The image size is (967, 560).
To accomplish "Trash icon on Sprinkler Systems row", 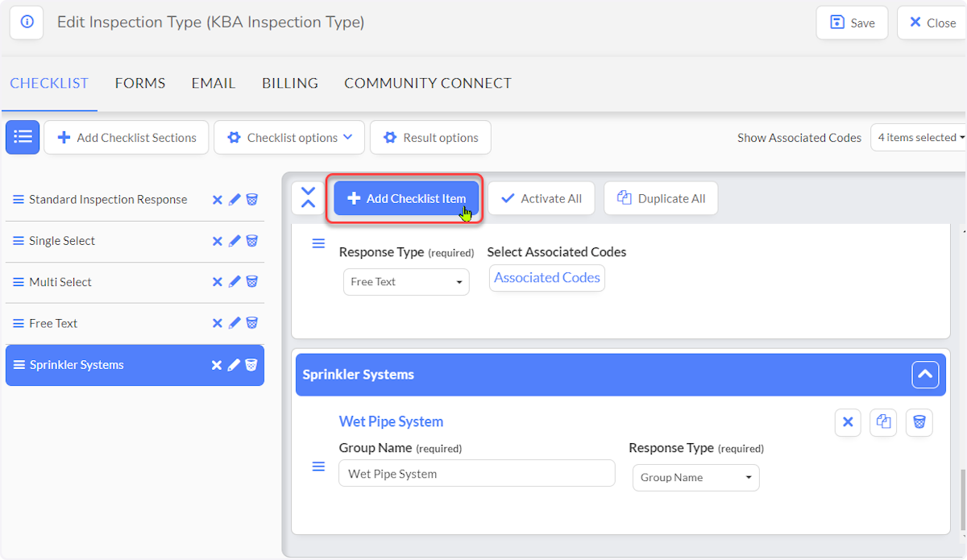I will (x=251, y=365).
